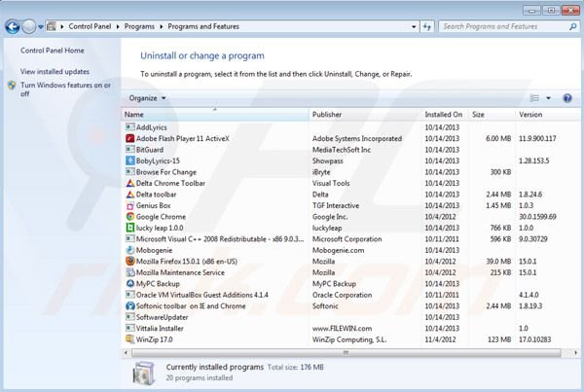The height and width of the screenshot is (392, 584).
Task: Select the version cell 30.0.1599.69
Action: click(x=537, y=217)
